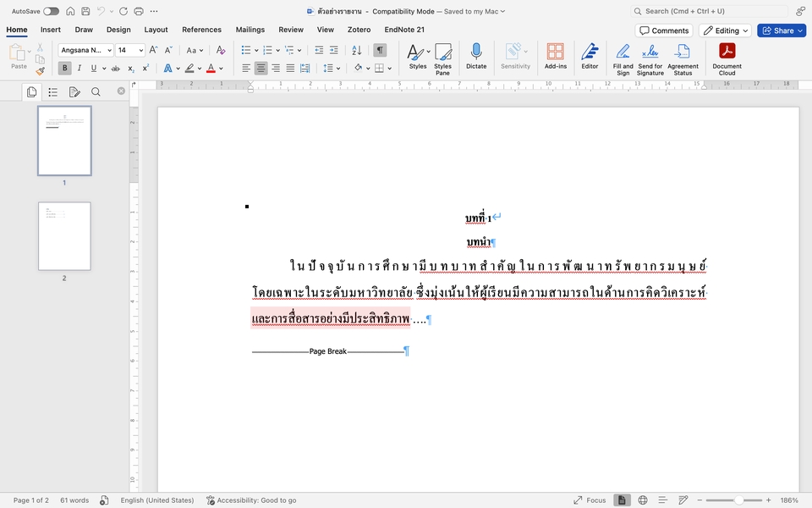812x508 pixels.
Task: Decrease font size with the small A icon
Action: [167, 50]
